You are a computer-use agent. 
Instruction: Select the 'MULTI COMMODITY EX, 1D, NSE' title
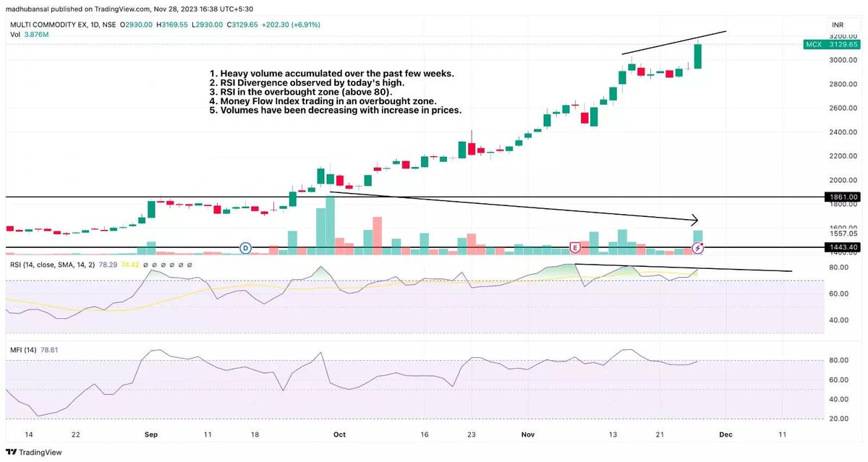click(64, 25)
